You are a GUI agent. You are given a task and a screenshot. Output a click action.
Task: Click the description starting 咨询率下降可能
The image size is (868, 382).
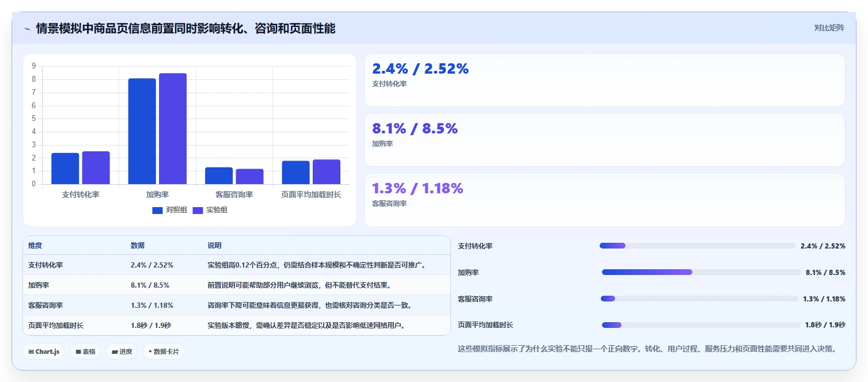click(310, 305)
